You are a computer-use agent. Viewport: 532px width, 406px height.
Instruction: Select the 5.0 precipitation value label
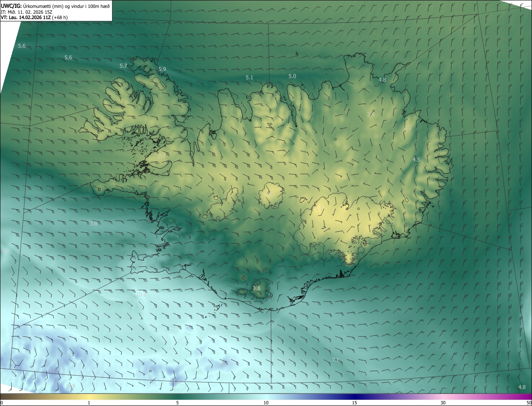292,76
